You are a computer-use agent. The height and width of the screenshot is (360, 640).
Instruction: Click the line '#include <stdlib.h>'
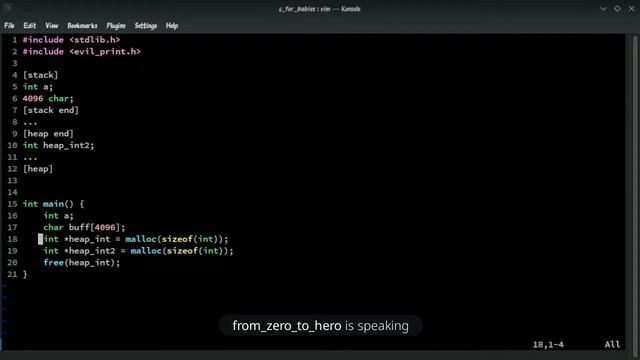71,40
